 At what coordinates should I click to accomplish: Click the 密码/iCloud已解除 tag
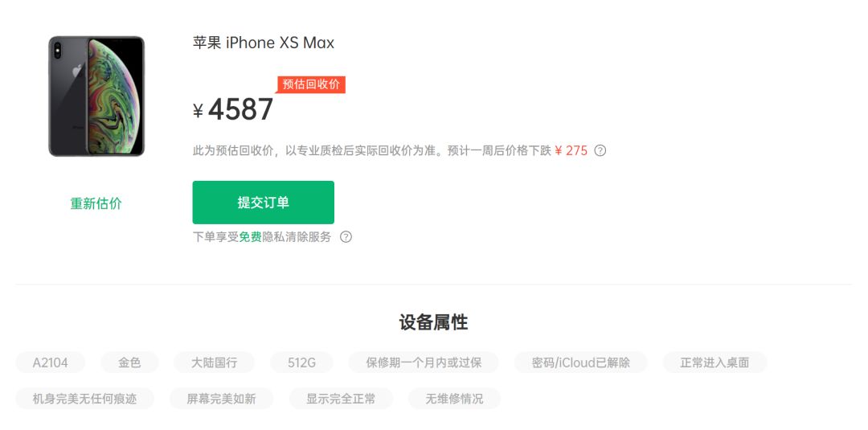581,362
